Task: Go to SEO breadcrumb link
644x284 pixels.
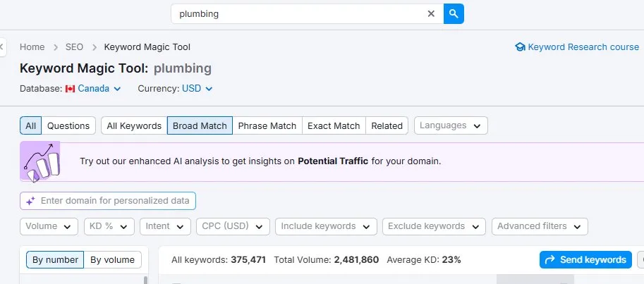Action: click(x=74, y=47)
